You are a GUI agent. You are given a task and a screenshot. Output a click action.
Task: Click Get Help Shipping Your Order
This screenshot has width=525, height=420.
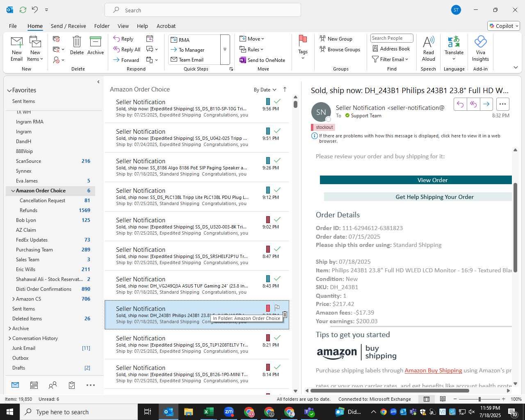[x=418, y=197]
